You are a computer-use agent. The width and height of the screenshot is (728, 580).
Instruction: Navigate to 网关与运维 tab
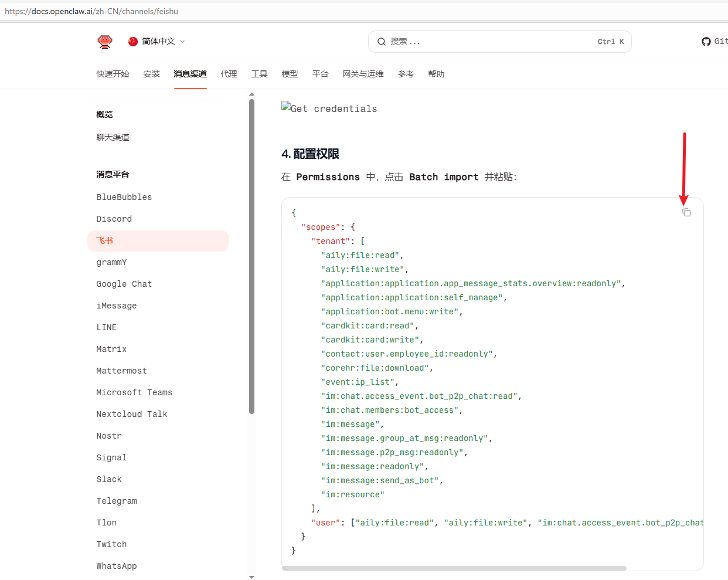point(363,74)
